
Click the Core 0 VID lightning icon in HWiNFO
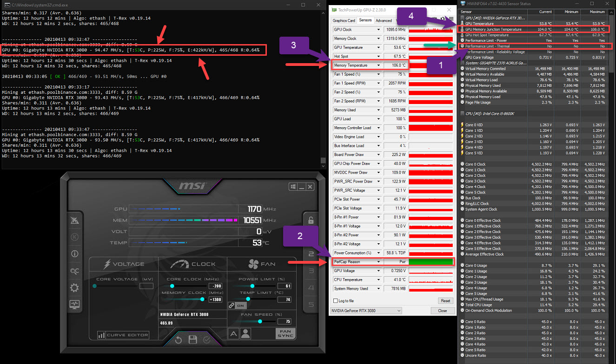point(462,125)
